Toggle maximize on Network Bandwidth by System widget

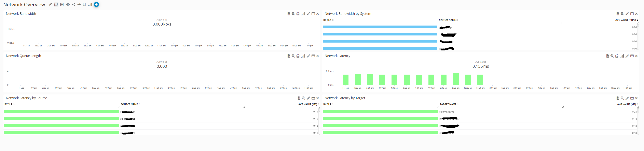(632, 14)
